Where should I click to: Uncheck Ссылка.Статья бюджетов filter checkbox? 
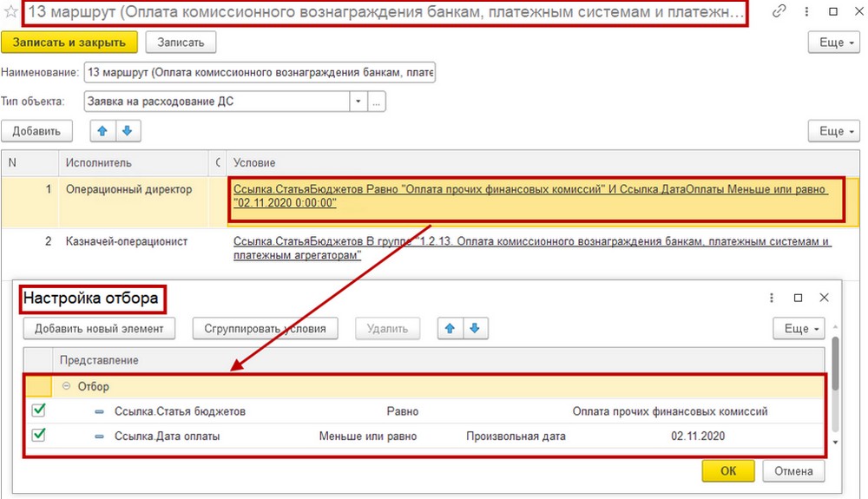click(39, 410)
